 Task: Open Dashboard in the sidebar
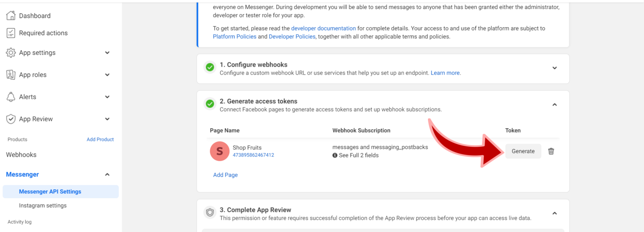coord(35,15)
